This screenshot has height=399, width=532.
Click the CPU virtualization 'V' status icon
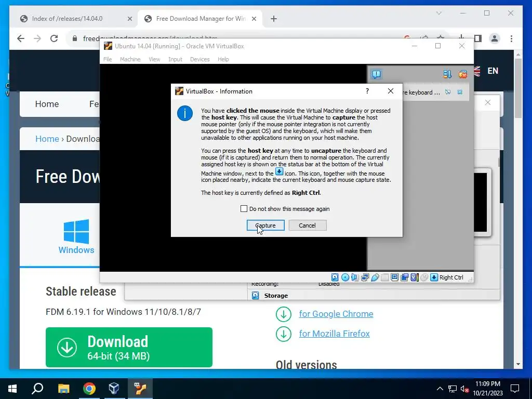[415, 277]
